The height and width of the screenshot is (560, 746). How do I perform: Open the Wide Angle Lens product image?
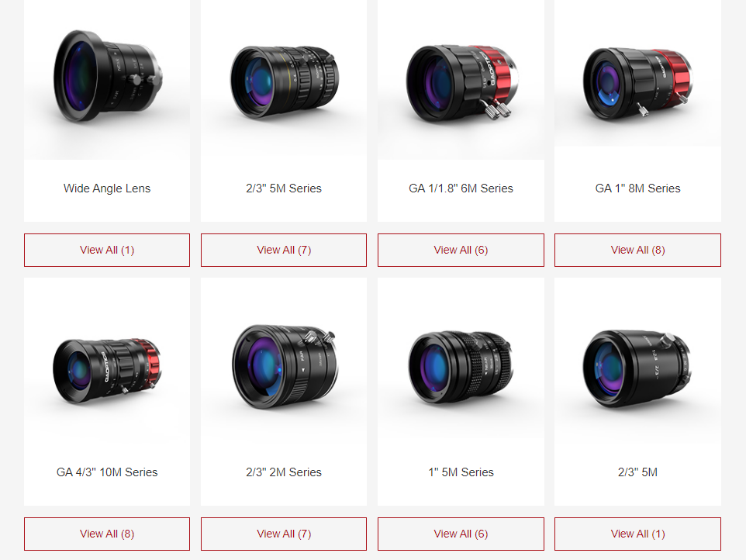coord(107,79)
